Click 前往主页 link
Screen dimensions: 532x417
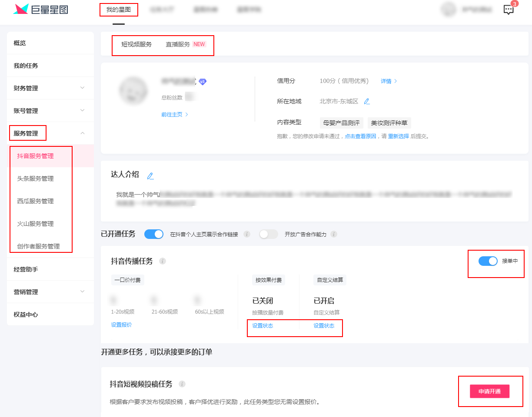click(174, 115)
